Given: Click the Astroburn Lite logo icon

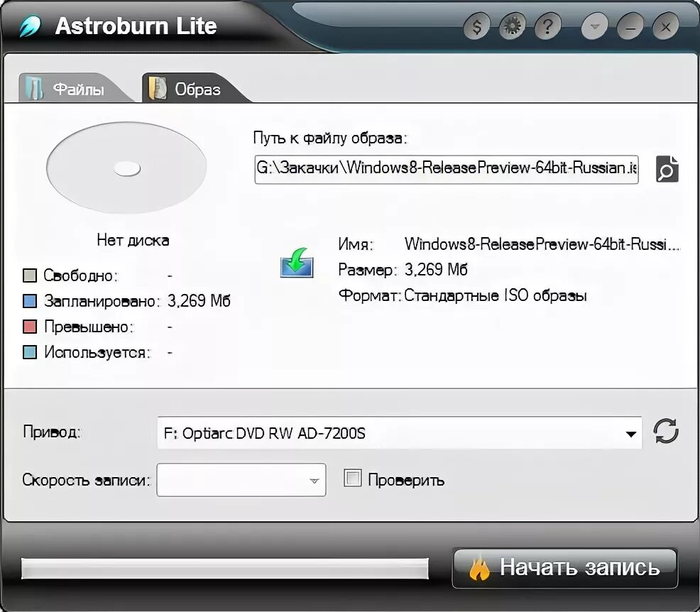Looking at the screenshot, I should 30,26.
